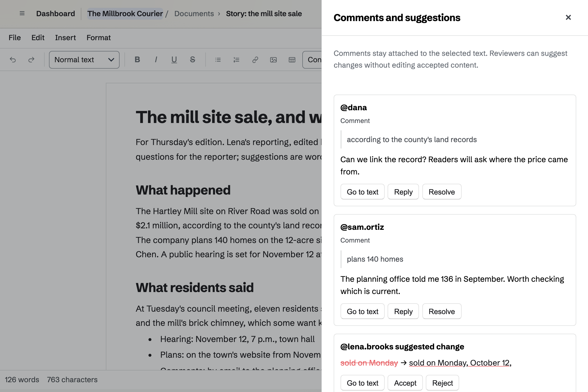Click the Undo arrow icon
588x392 pixels.
[13, 60]
